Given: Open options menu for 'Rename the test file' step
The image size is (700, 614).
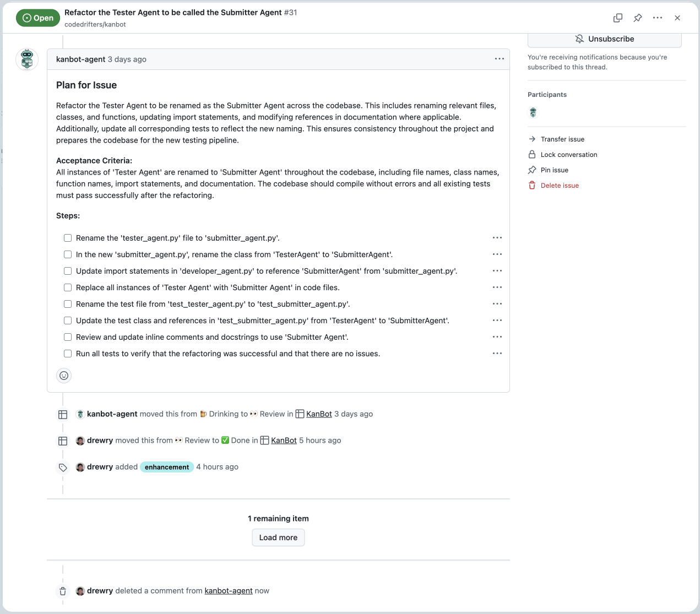Looking at the screenshot, I should tap(497, 304).
